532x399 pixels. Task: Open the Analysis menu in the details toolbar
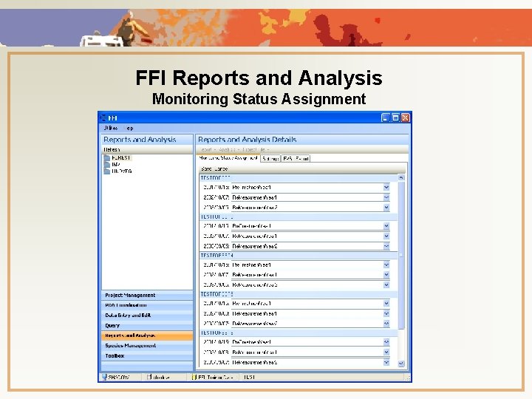coord(228,149)
